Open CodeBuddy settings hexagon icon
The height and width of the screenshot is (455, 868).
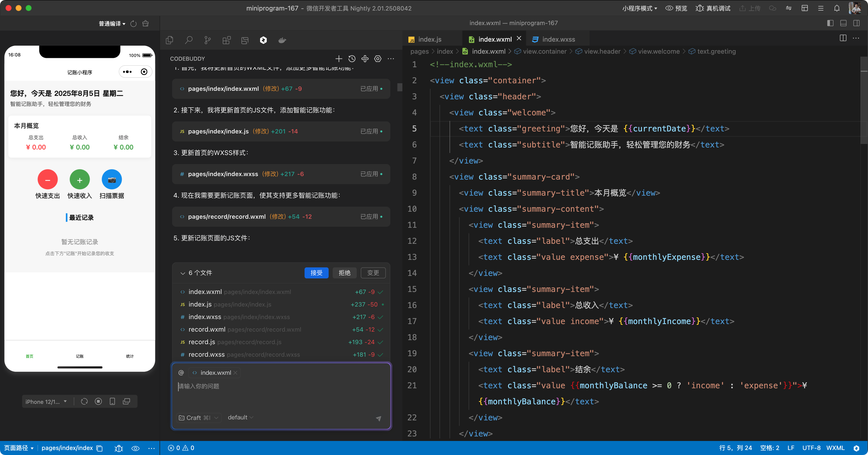pyautogui.click(x=378, y=59)
